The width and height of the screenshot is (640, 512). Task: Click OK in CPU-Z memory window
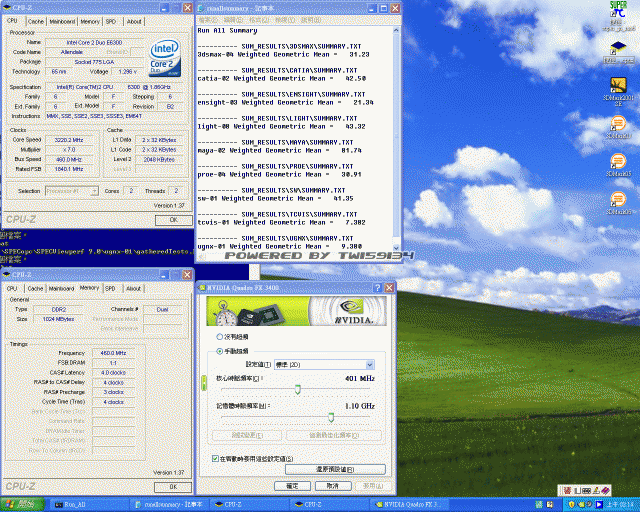173,487
